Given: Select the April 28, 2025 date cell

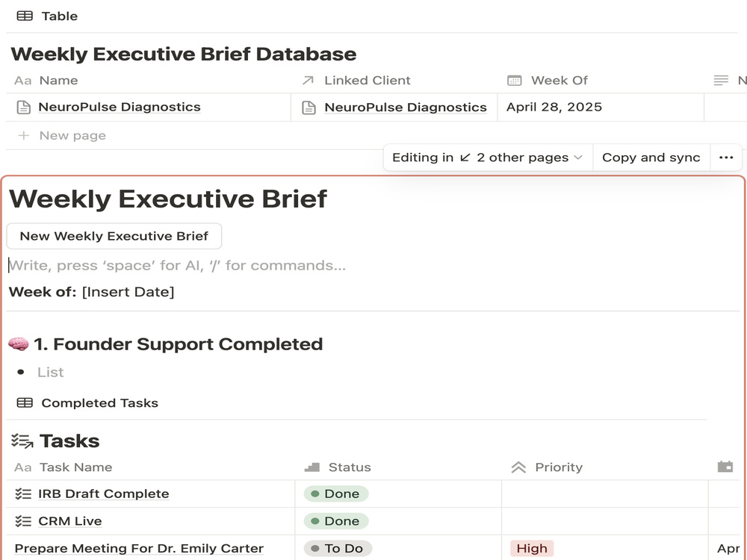Looking at the screenshot, I should point(601,107).
